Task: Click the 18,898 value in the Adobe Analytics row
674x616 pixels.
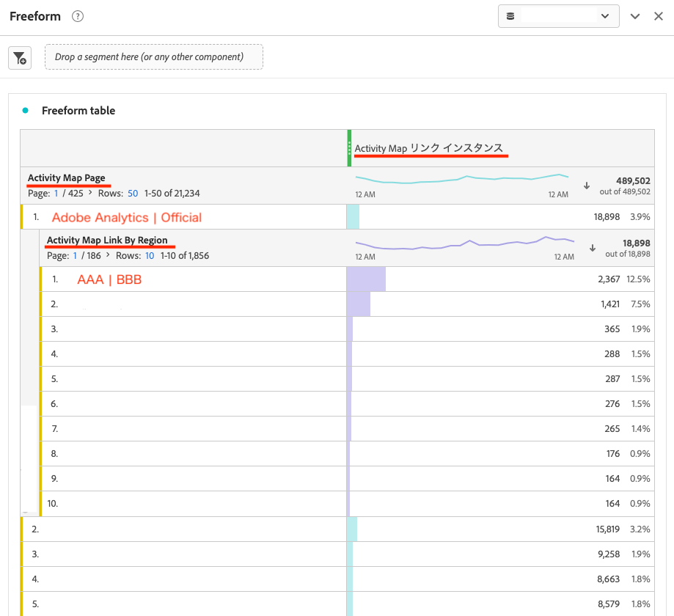Action: coord(607,216)
